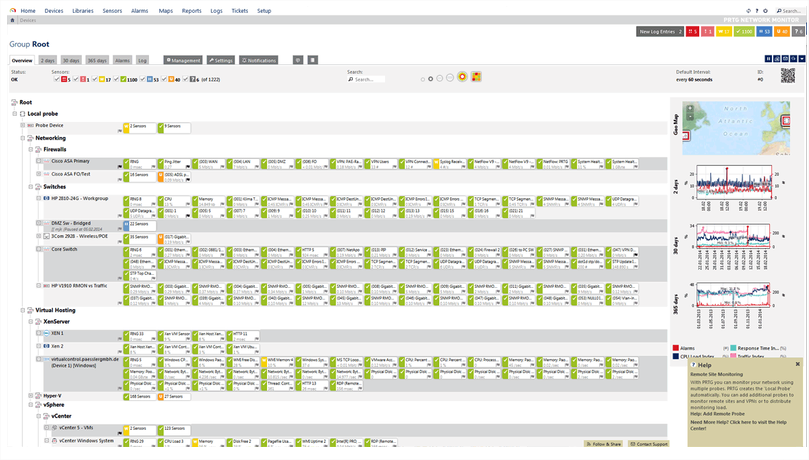
Task: Click the 168 Sensors box on Hyper-V
Action: point(139,397)
